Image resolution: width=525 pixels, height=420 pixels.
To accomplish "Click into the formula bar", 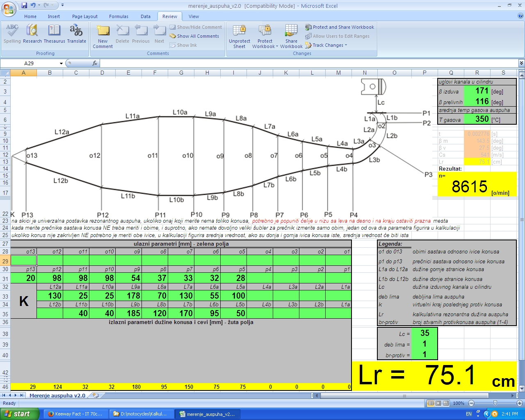I will click(x=309, y=63).
